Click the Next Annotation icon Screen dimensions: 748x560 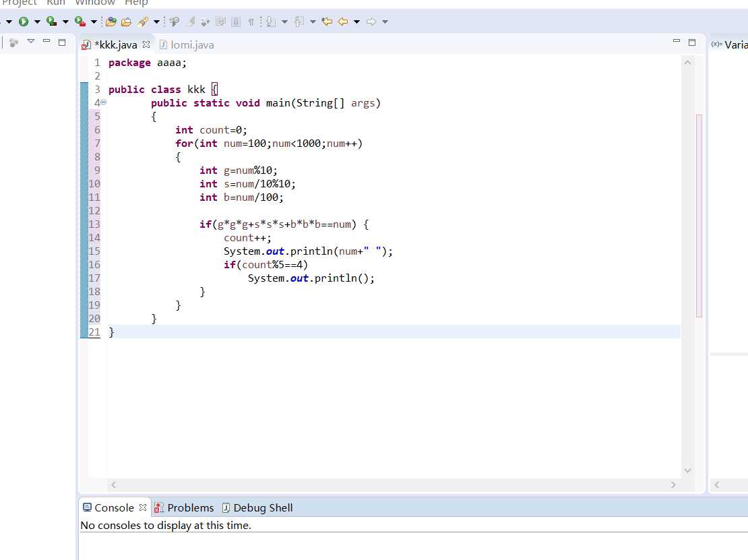tap(271, 22)
